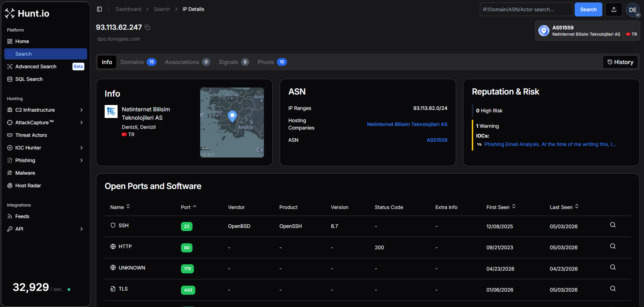Expand the Phishing submenu chevron

point(82,160)
